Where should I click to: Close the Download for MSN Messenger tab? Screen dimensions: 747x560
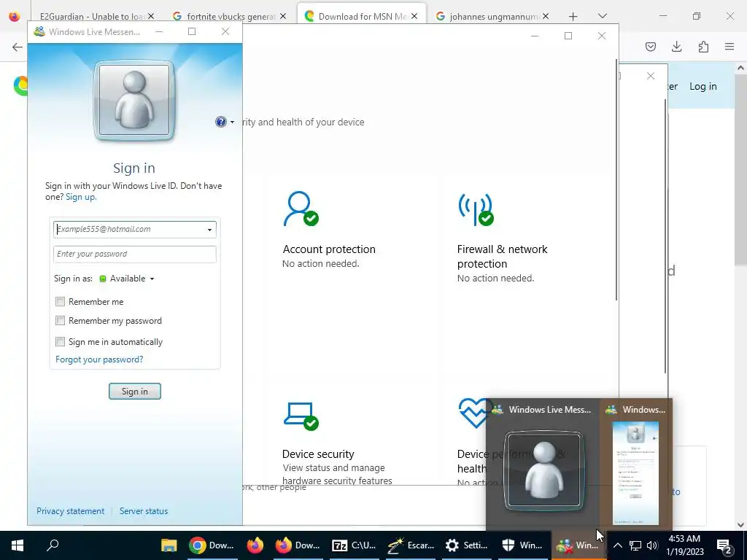[414, 16]
